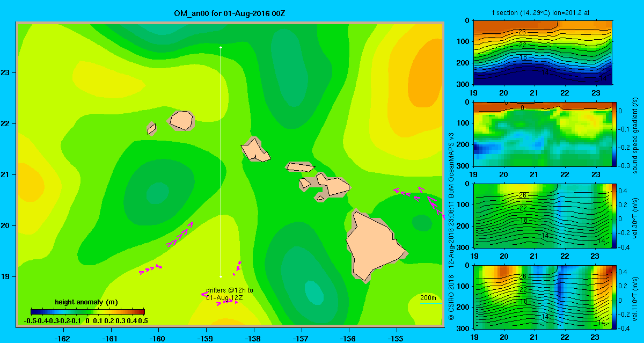This screenshot has width=644, height=343.
Task: Open the sound speed gradient section panel
Action: click(x=543, y=134)
